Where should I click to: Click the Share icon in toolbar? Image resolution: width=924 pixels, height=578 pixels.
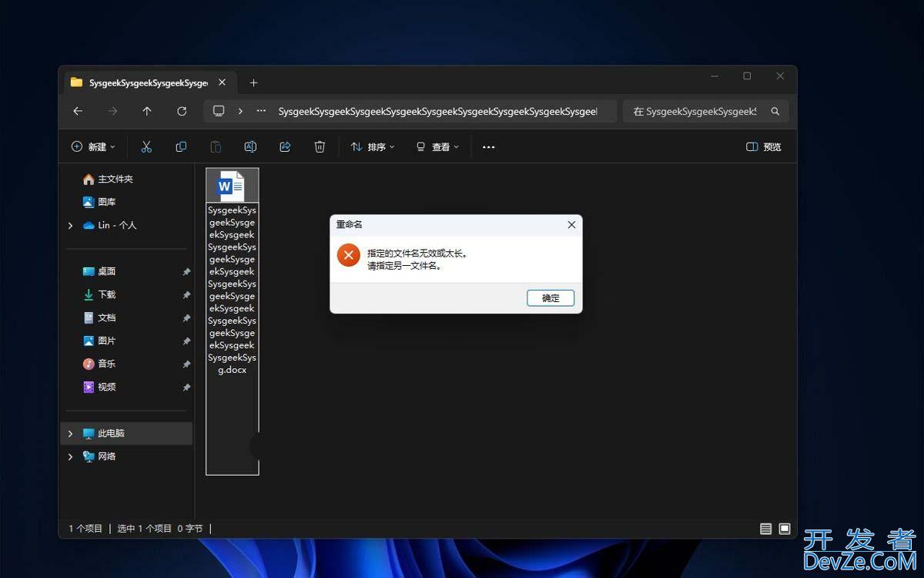(x=285, y=146)
